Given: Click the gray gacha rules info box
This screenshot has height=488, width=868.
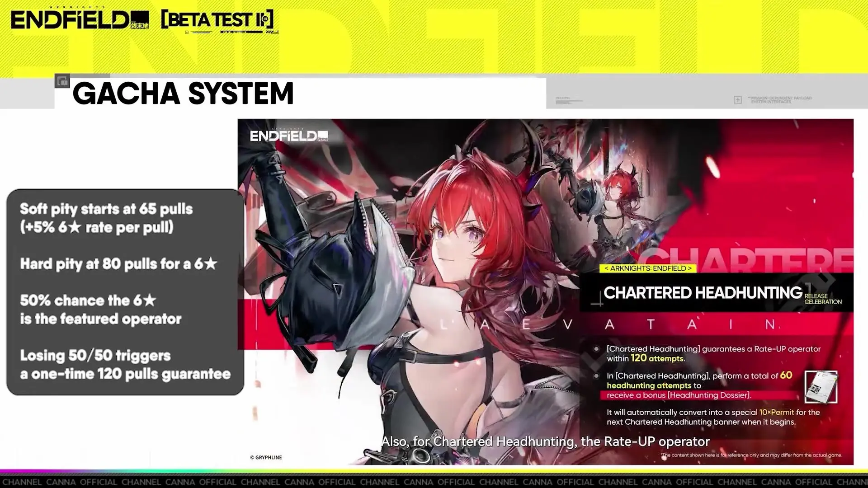Looking at the screenshot, I should pyautogui.click(x=125, y=292).
